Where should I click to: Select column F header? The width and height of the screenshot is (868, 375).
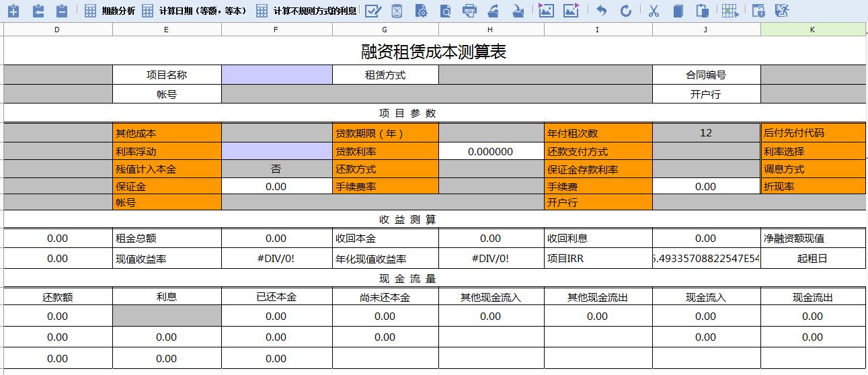(276, 30)
